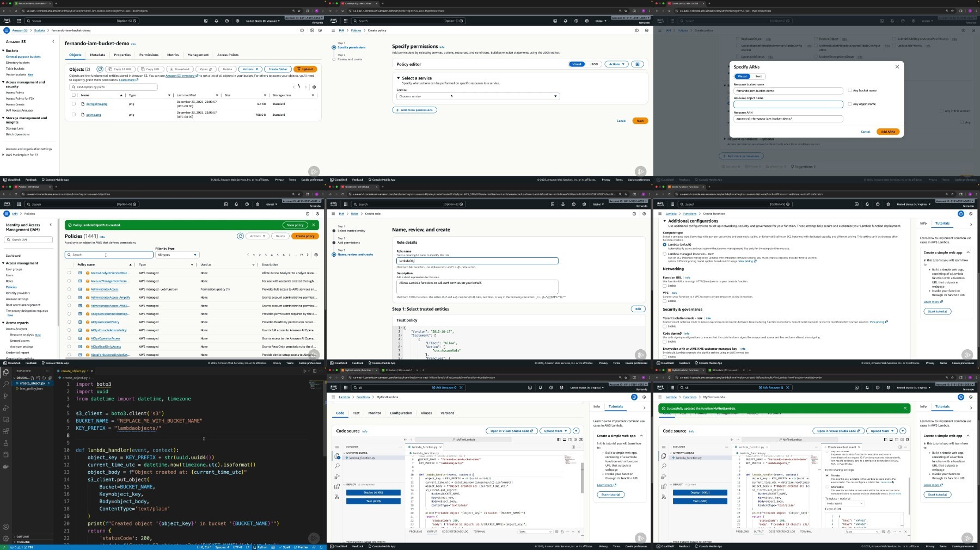Open the Actions dropdown in the S3 Objects toolbar
980x550 pixels.
coord(250,69)
